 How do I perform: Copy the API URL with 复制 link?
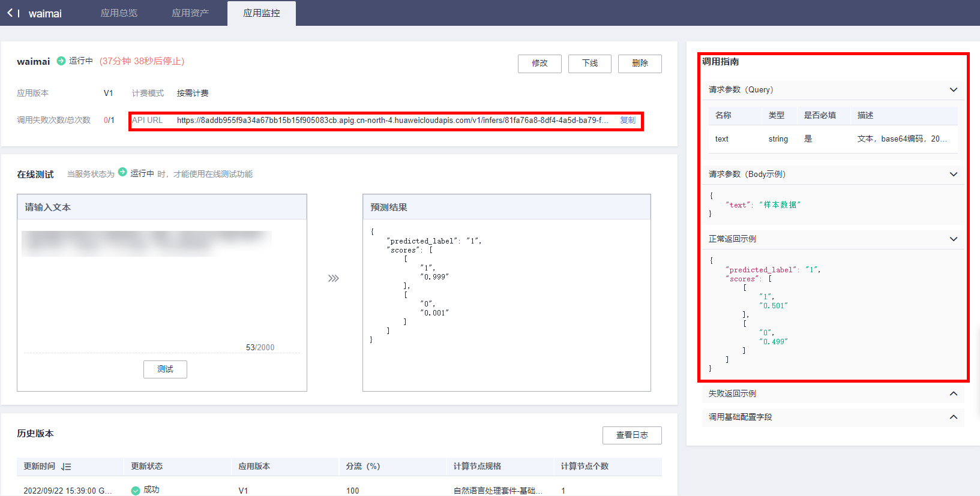coord(628,121)
